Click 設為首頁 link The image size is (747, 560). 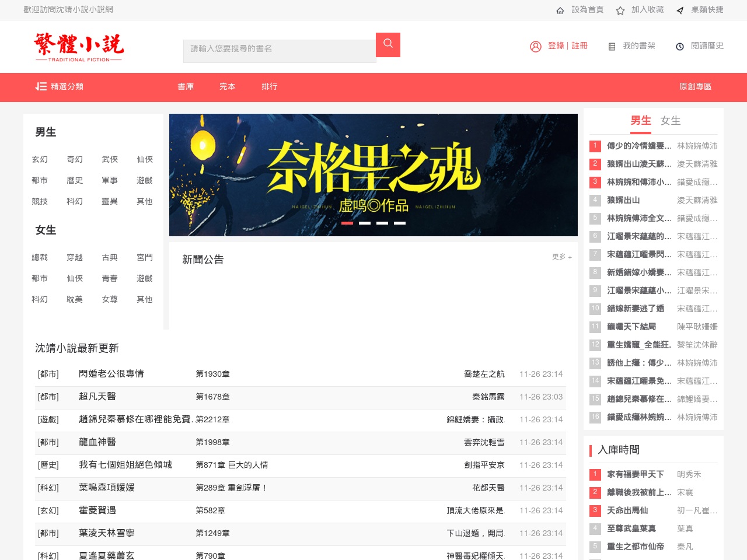click(588, 9)
